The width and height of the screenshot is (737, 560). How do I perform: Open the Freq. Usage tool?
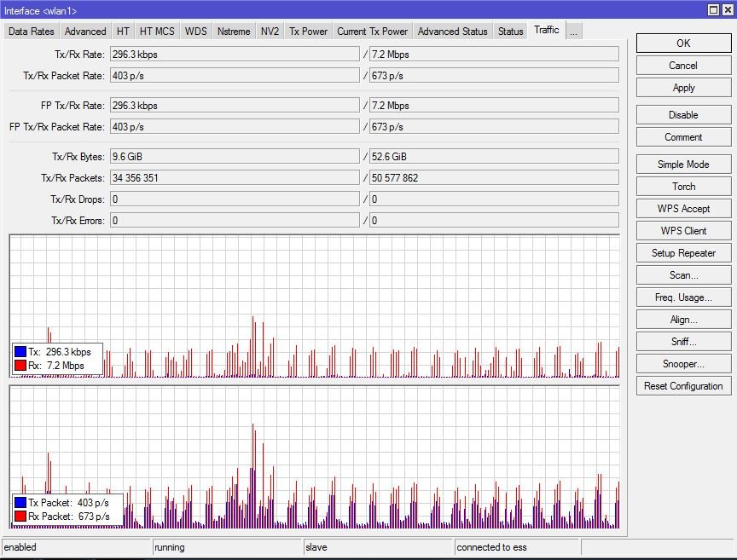point(683,297)
